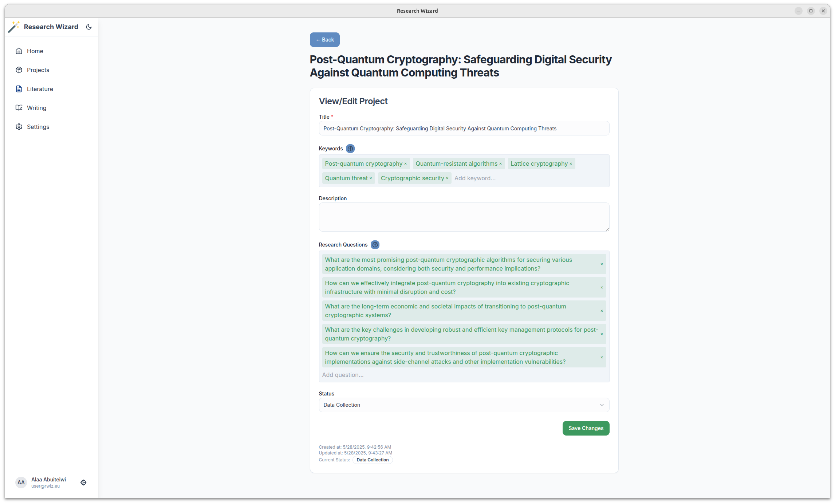Toggle dark mode moon icon
This screenshot has height=504, width=835.
tap(89, 27)
